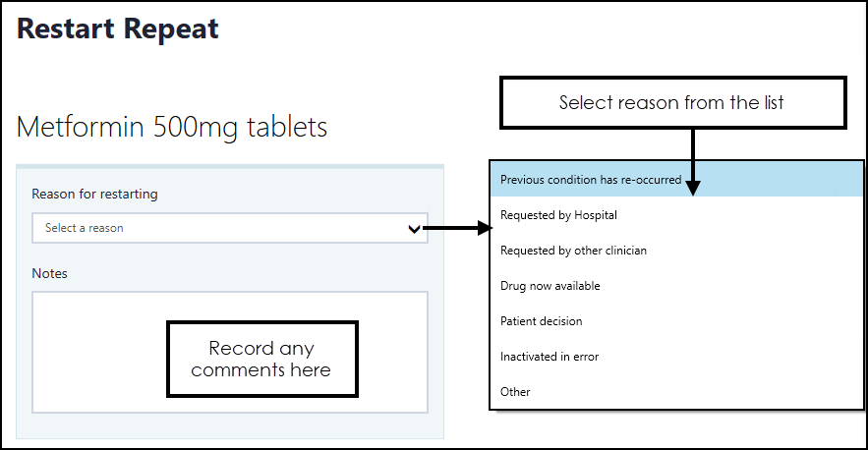Click the Select reason from the list callout

[x=672, y=103]
